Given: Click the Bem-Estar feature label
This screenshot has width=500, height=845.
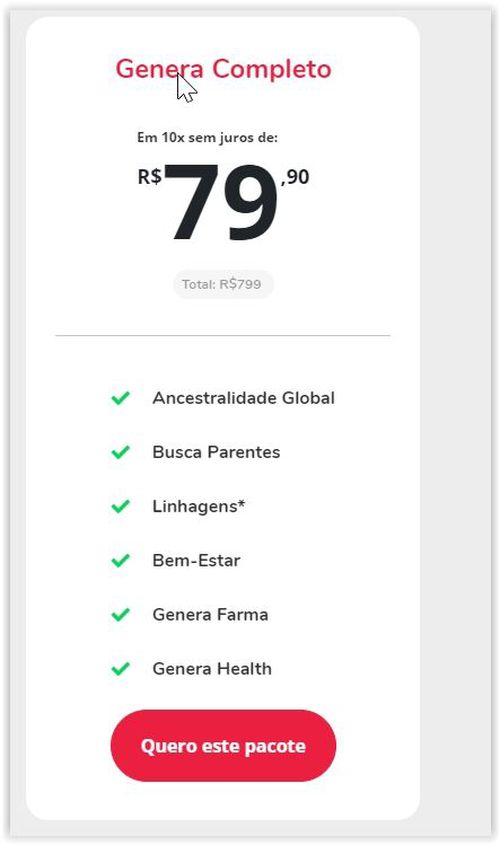Looking at the screenshot, I should click(x=196, y=560).
